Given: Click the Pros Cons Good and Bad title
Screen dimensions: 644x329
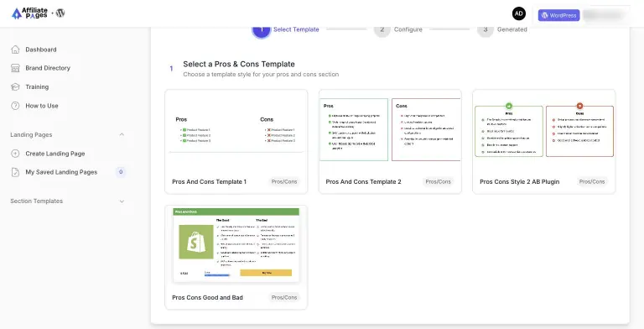Looking at the screenshot, I should [x=207, y=297].
